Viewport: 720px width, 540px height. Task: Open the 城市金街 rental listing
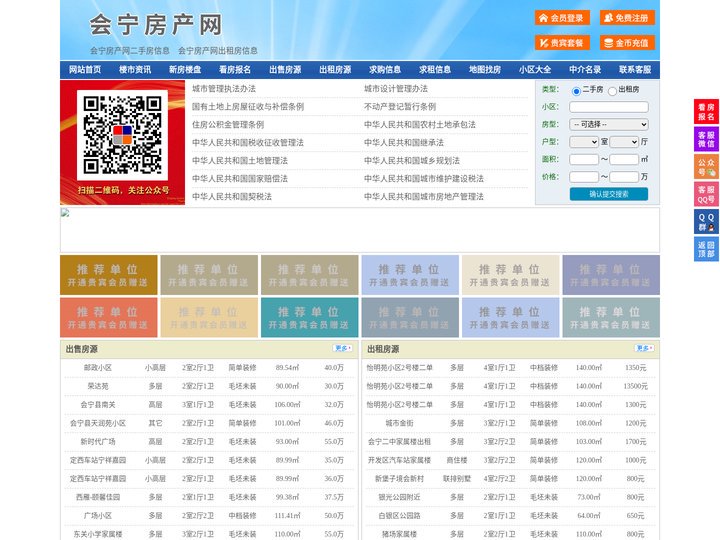[399, 423]
